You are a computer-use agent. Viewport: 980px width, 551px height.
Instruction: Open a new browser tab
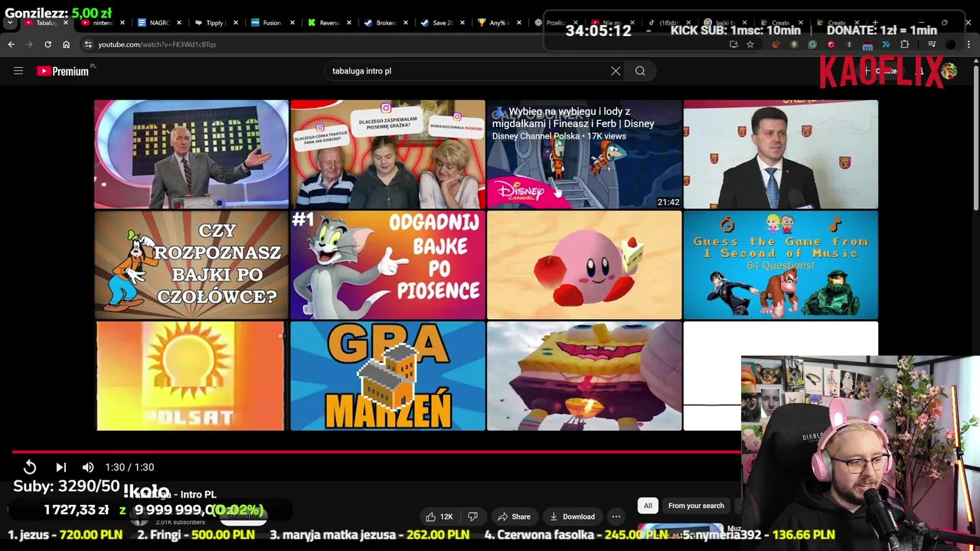(x=875, y=22)
